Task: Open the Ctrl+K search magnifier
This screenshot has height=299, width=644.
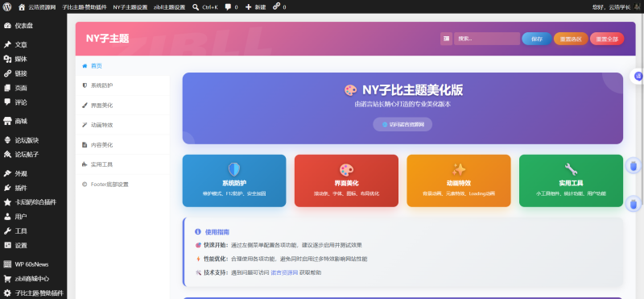Action: click(x=196, y=7)
